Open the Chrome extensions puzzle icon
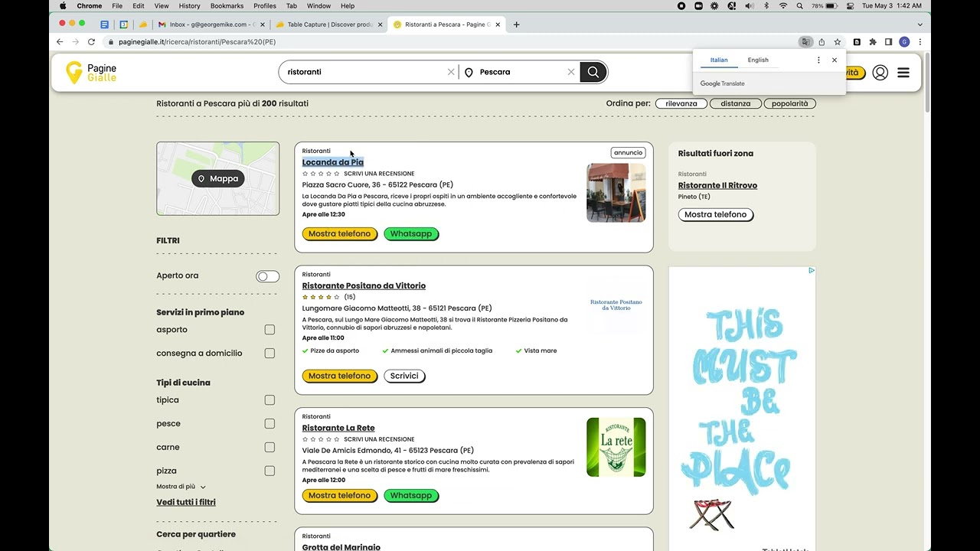 [873, 42]
